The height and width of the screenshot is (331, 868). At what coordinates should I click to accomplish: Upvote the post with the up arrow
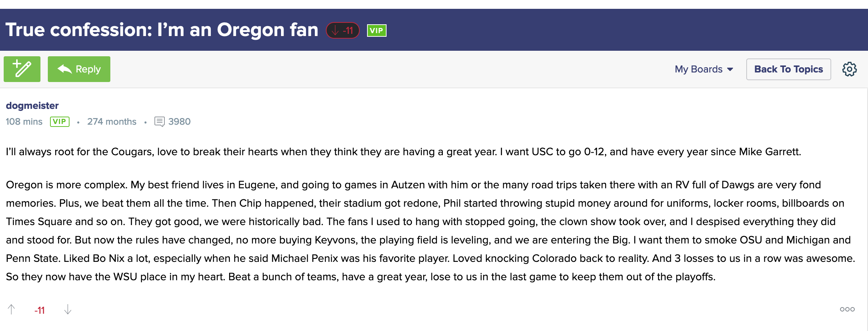(x=11, y=310)
